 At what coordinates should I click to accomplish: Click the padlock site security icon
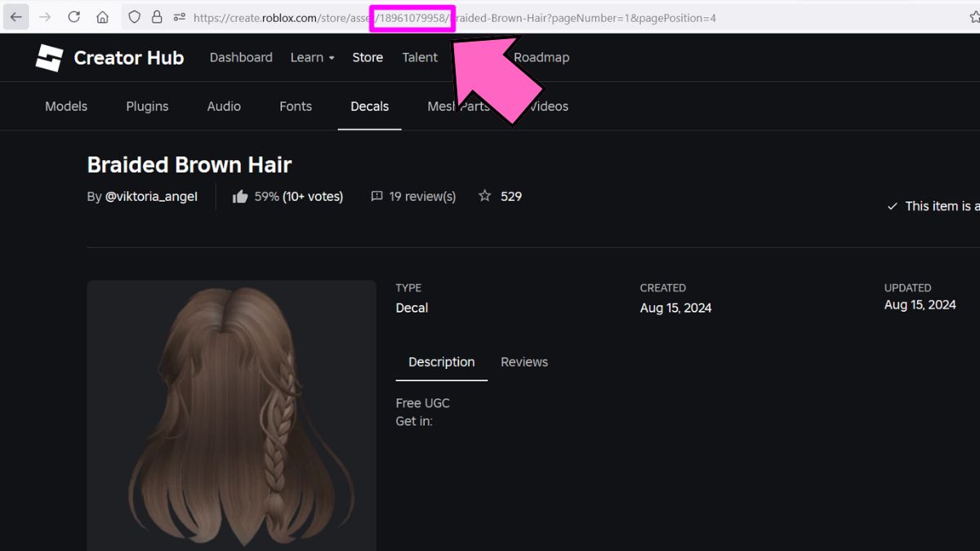(158, 17)
